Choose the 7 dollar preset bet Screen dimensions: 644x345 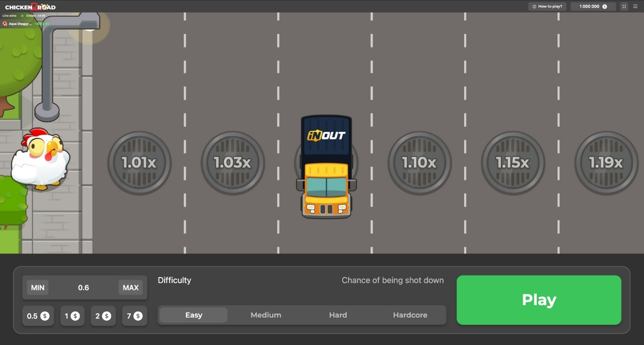click(x=134, y=316)
